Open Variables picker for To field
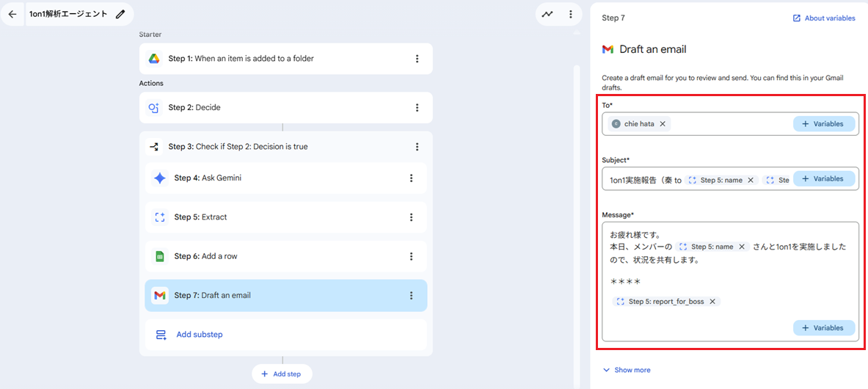Screen dimensions: 868x389 (x=823, y=124)
